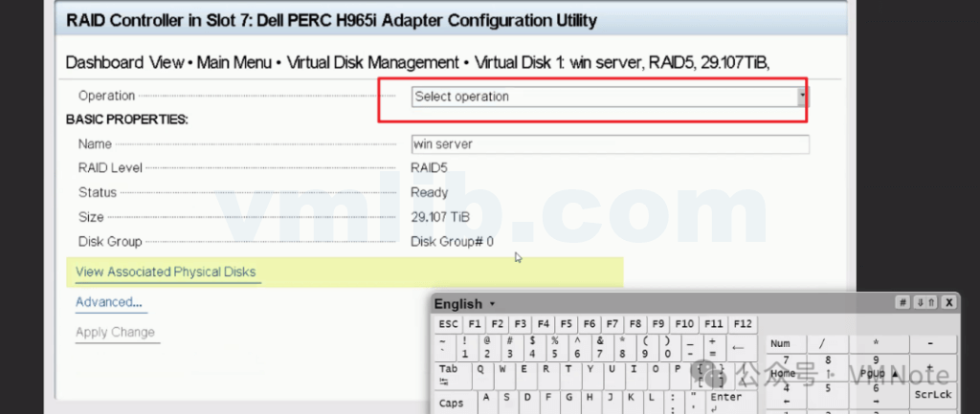Open View Associated Physical Disks link
Image resolution: width=980 pixels, height=414 pixels.
(166, 272)
